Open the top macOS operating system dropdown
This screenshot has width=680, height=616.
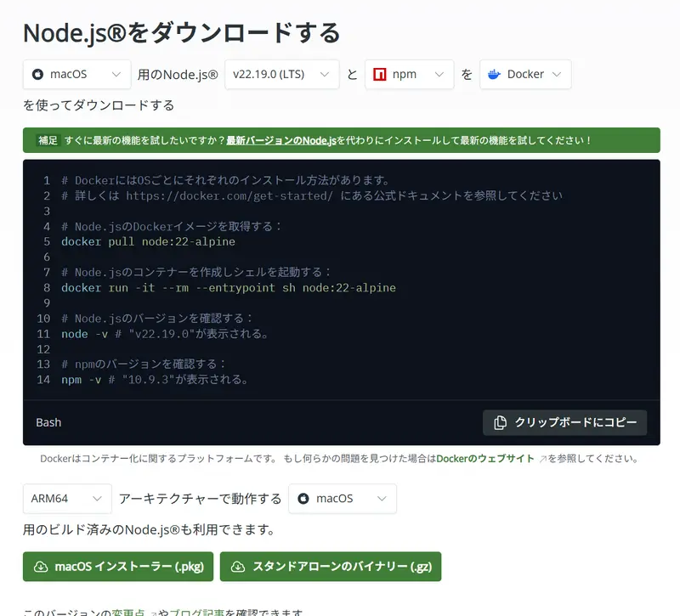click(76, 75)
